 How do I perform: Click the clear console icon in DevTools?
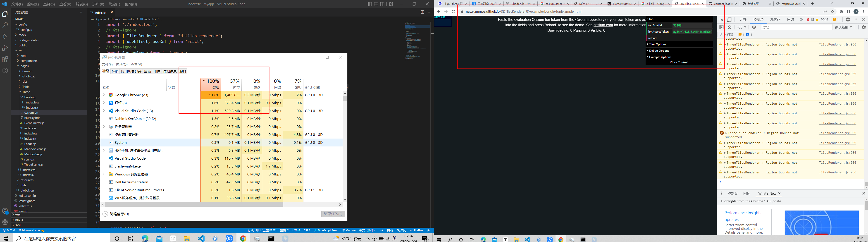pos(730,27)
